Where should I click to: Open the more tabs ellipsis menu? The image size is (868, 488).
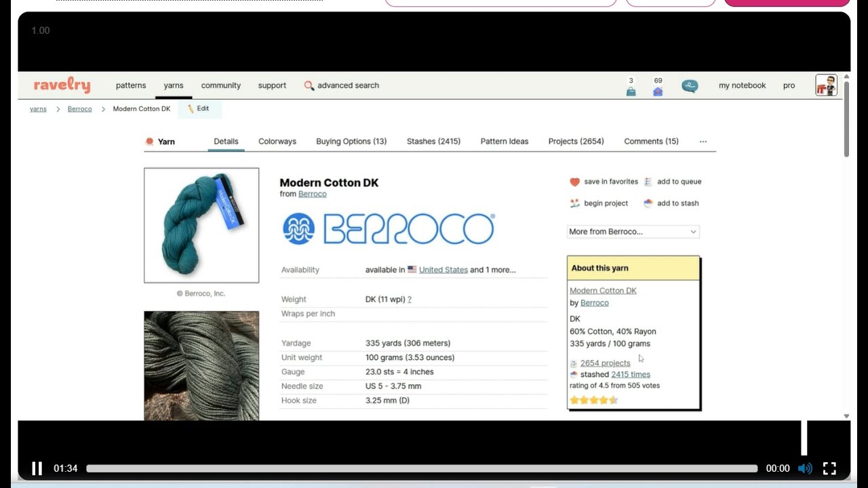[703, 142]
